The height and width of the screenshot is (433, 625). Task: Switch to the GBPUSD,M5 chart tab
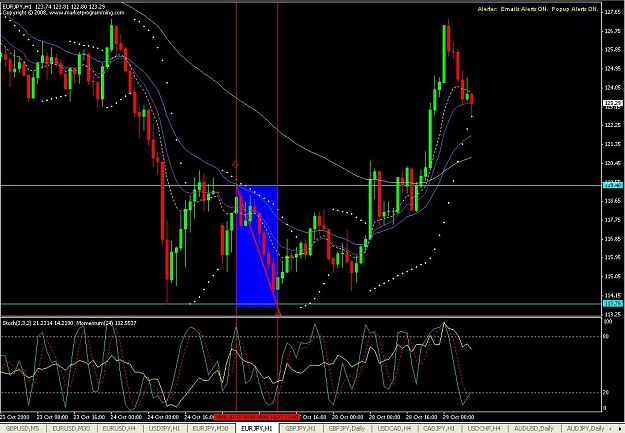tap(22, 429)
